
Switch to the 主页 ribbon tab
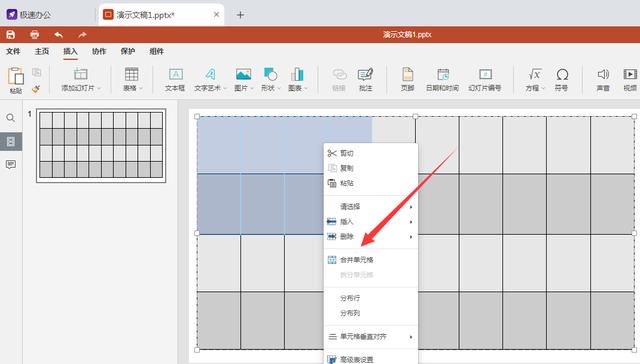tap(42, 51)
